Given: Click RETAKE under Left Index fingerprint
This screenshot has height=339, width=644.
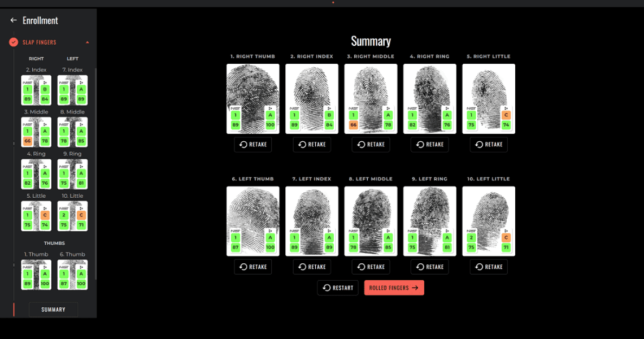Looking at the screenshot, I should pyautogui.click(x=312, y=266).
